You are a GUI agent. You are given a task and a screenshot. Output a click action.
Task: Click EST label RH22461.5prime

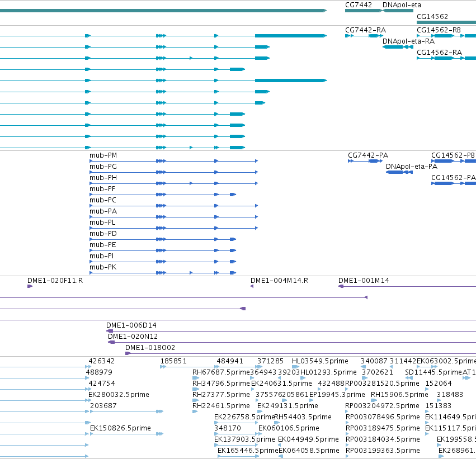tap(221, 406)
